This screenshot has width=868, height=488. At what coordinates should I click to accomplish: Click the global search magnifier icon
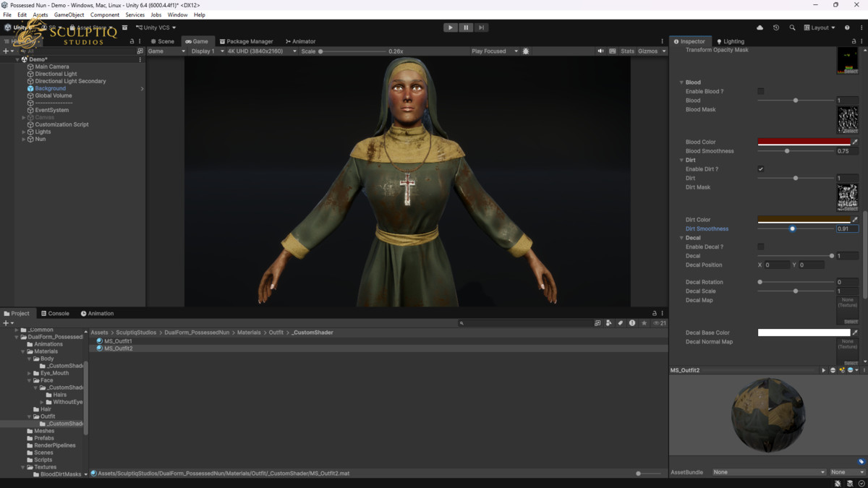[792, 27]
